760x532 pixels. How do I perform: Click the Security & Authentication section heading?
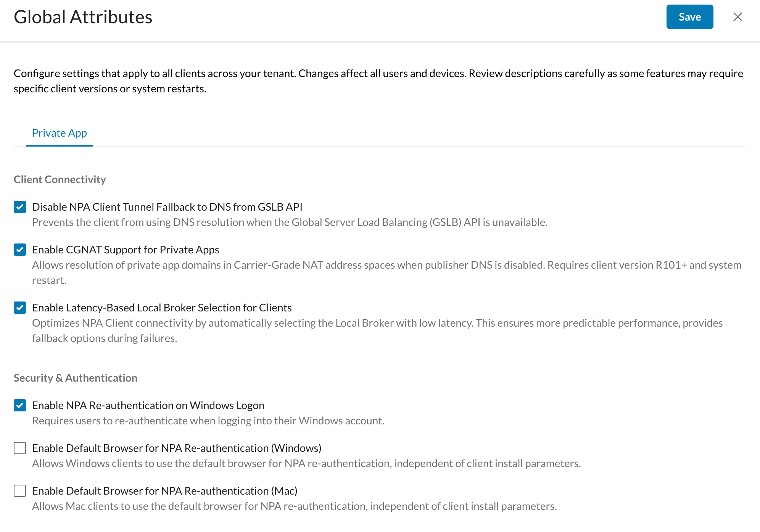click(x=76, y=378)
